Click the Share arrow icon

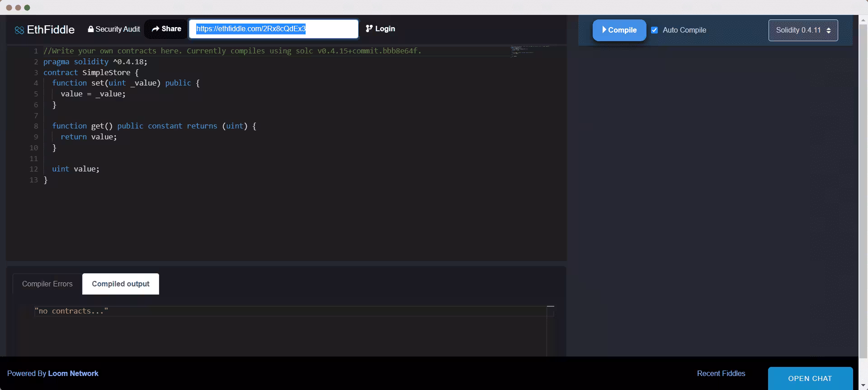156,29
